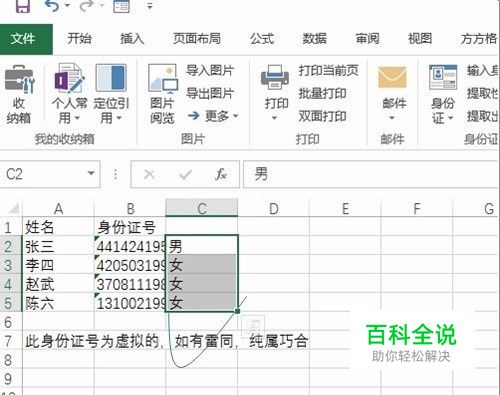Image resolution: width=500 pixels, height=395 pixels.
Task: Open the 公式 tab
Action: (262, 39)
